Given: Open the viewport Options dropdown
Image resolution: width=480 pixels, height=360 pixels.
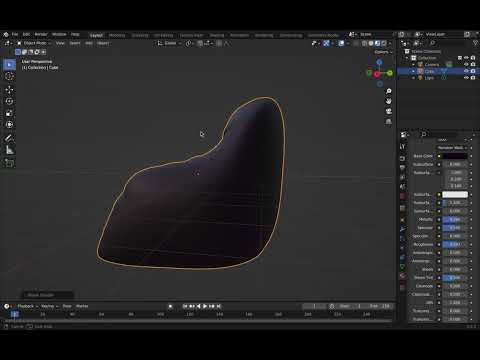Looking at the screenshot, I should coord(383,52).
